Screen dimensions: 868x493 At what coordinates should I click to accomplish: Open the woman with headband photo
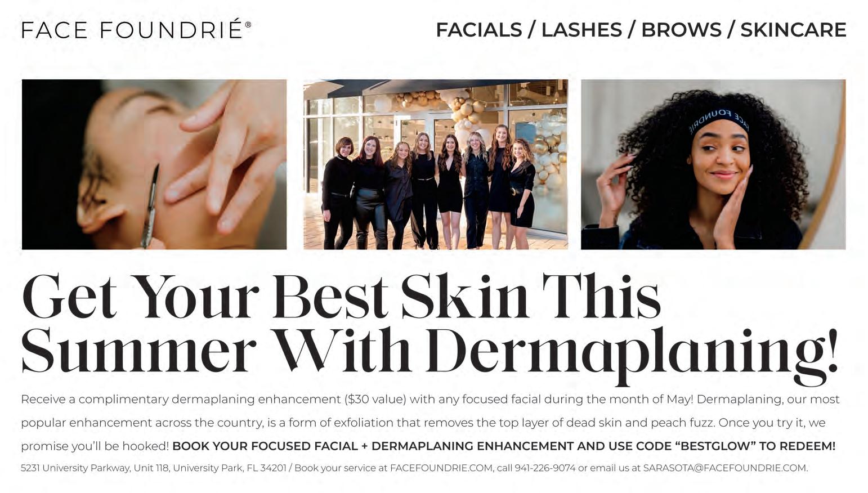click(713, 164)
